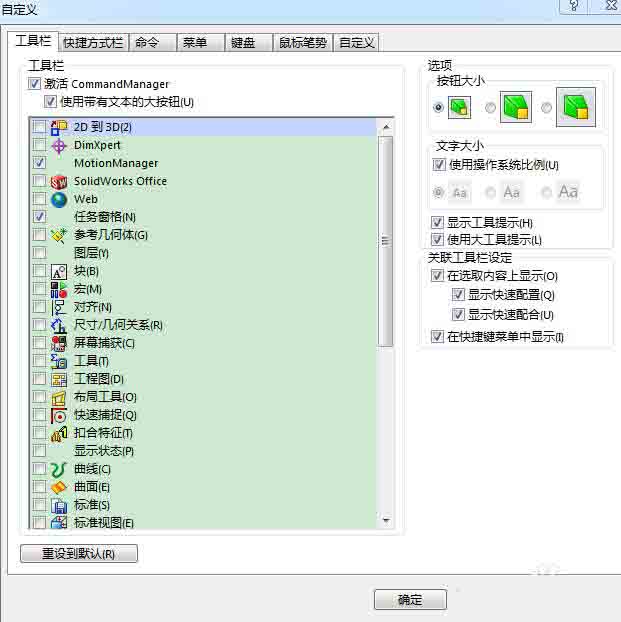This screenshot has width=621, height=622.
Task: Switch to the 鼠标笔势 tab
Action: [x=303, y=42]
